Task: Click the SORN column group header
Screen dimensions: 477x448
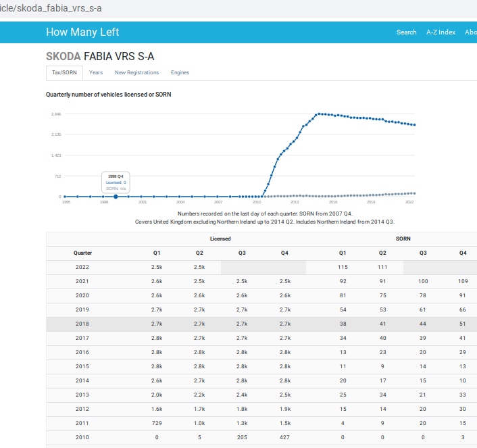Action: [x=403, y=239]
